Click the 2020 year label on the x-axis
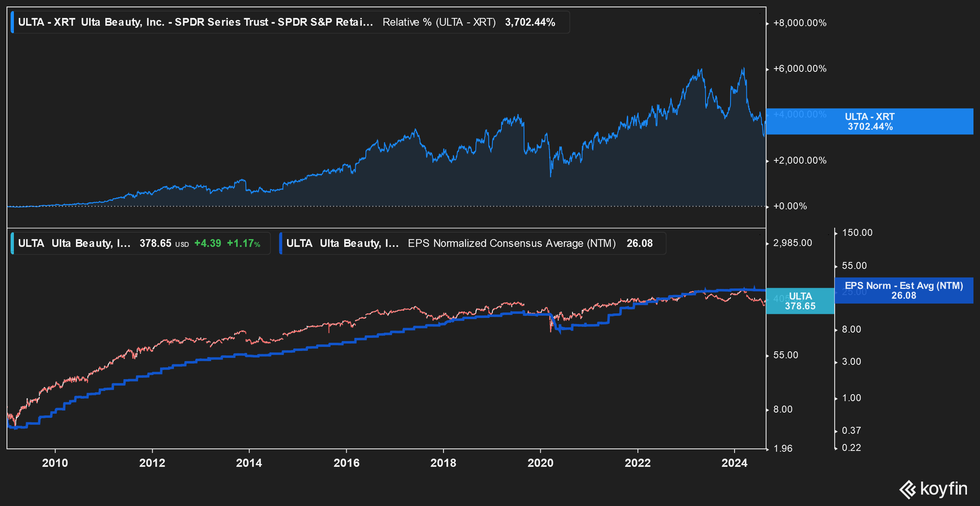The image size is (980, 506). coord(541,463)
